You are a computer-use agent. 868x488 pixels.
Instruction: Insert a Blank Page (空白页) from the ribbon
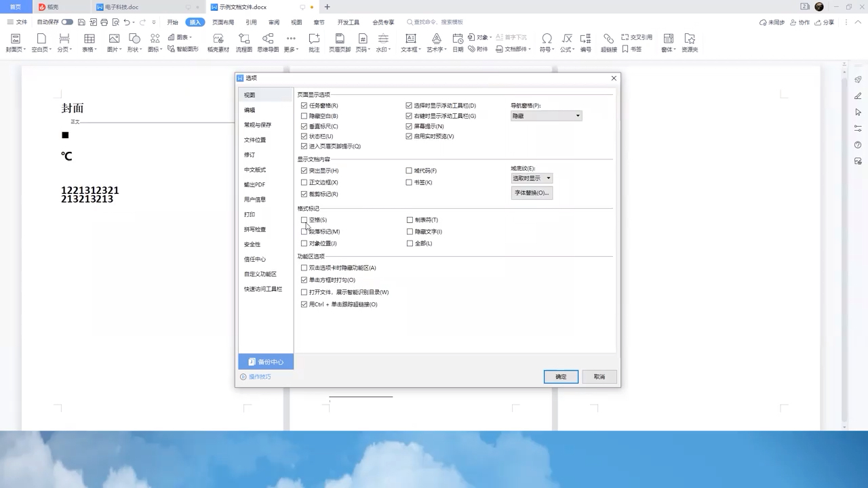coord(41,43)
